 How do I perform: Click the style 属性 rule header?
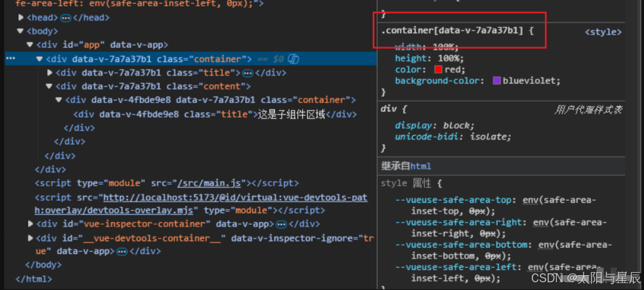point(411,183)
